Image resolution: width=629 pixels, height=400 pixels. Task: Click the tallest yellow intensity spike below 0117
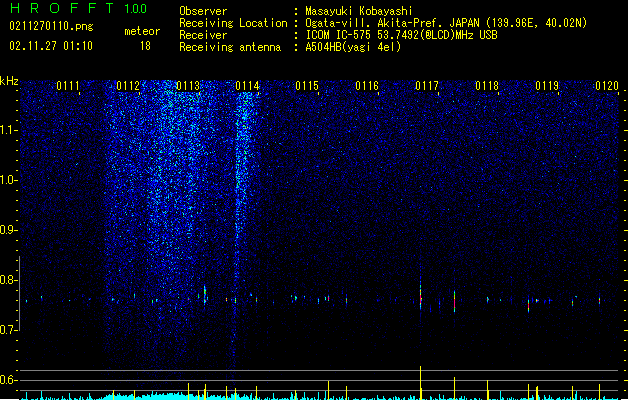[x=420, y=383]
